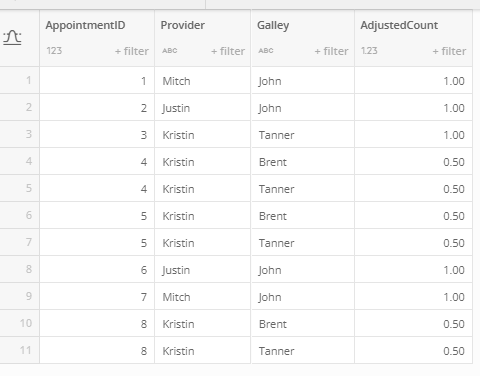Select the Galley column header
The height and width of the screenshot is (376, 480).
[273, 25]
